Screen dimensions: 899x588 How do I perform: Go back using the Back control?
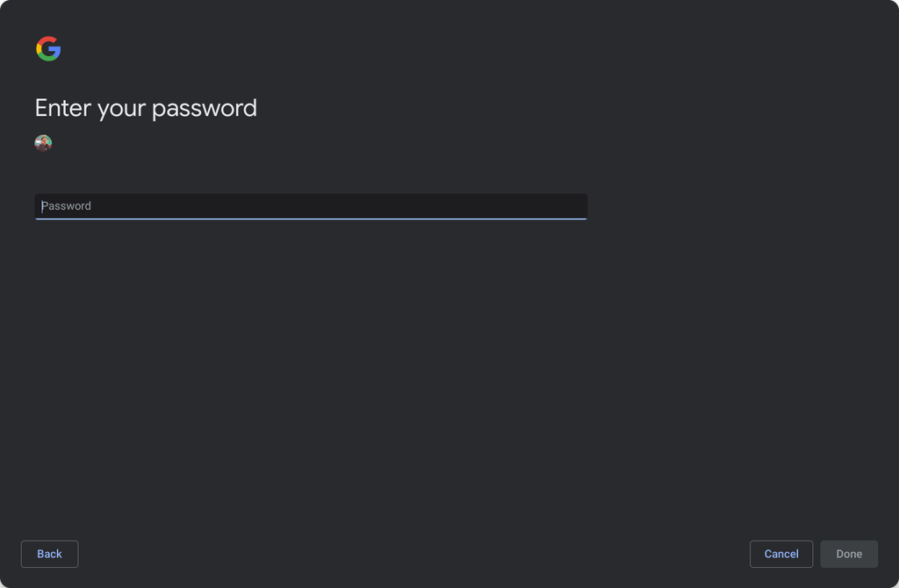(49, 554)
